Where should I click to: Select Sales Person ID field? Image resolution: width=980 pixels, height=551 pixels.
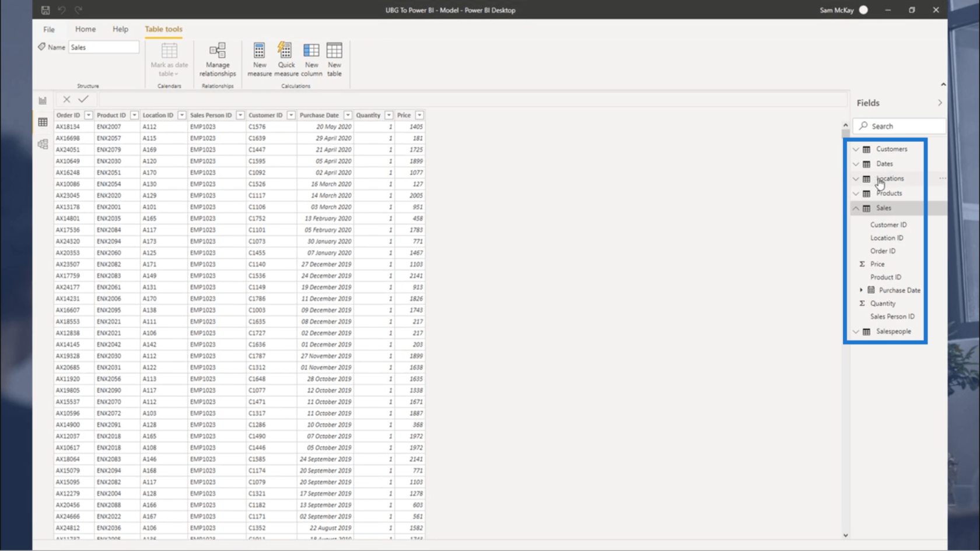(x=892, y=317)
